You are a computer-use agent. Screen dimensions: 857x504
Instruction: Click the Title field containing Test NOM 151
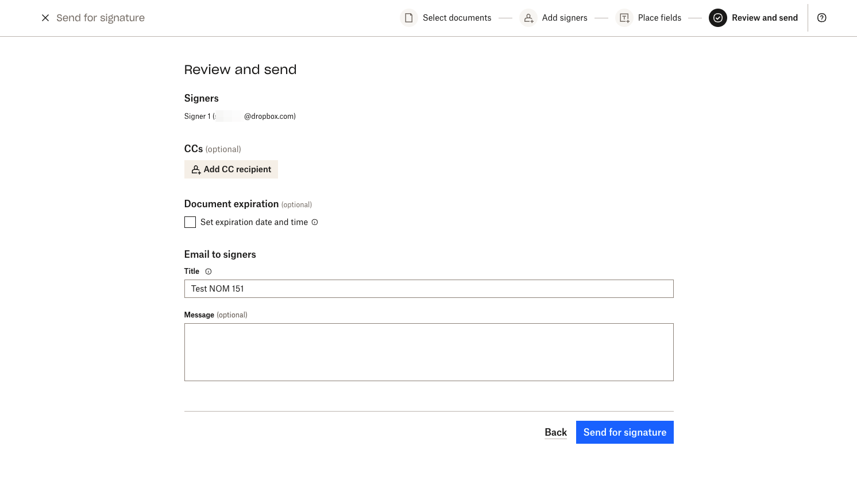coord(428,288)
